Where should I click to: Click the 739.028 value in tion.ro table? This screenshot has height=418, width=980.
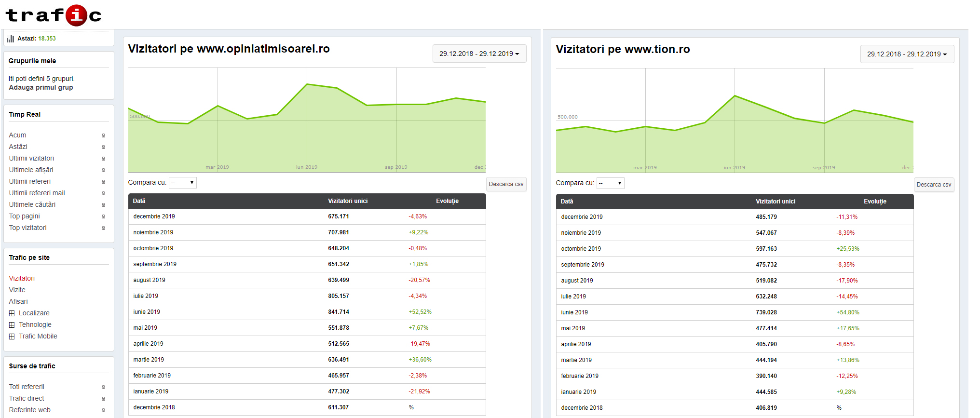pyautogui.click(x=766, y=312)
